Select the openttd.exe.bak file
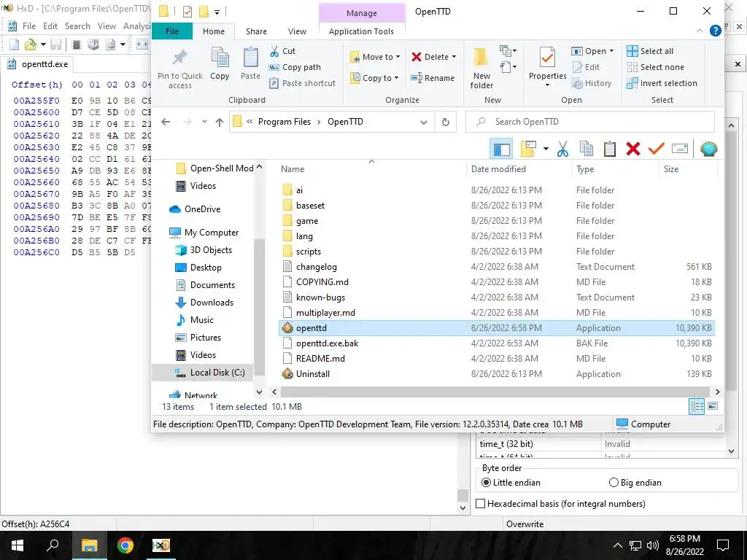This screenshot has width=747, height=560. click(x=496, y=343)
